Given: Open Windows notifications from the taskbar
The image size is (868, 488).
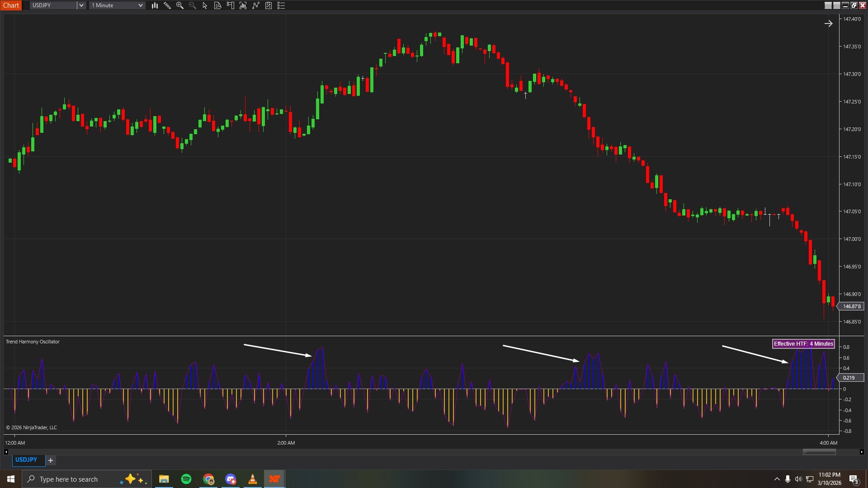Looking at the screenshot, I should (854, 479).
